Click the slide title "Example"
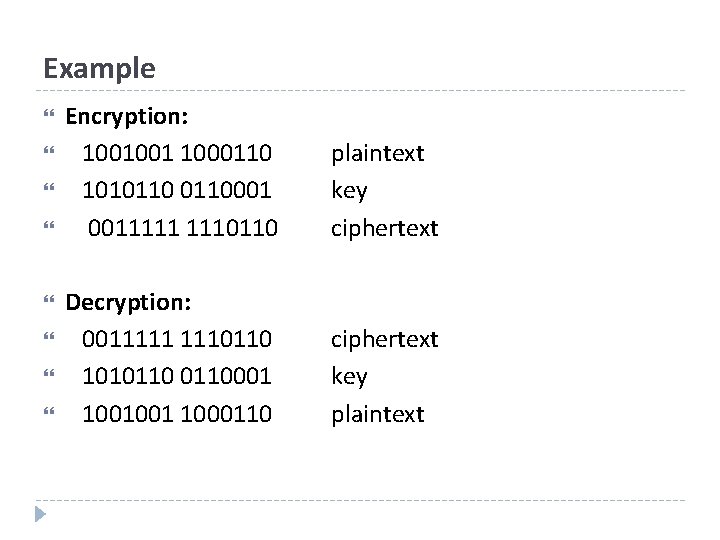The height and width of the screenshot is (540, 720). (99, 68)
